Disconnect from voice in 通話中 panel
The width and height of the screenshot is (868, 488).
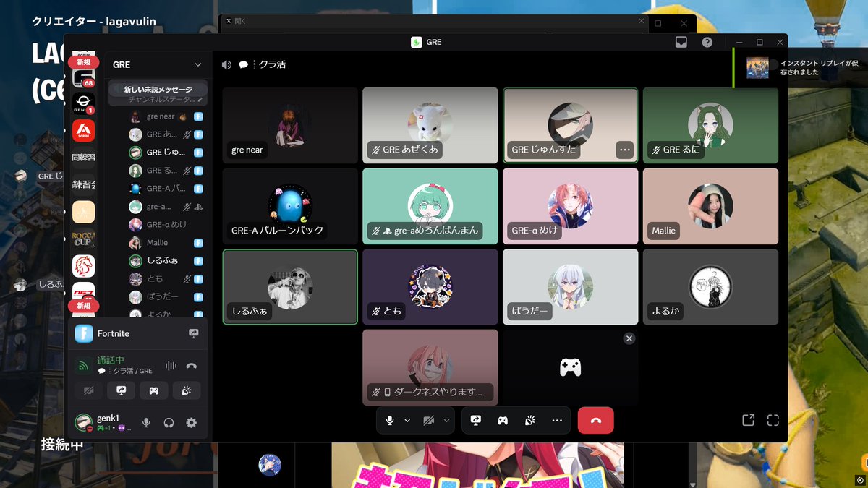(x=191, y=366)
